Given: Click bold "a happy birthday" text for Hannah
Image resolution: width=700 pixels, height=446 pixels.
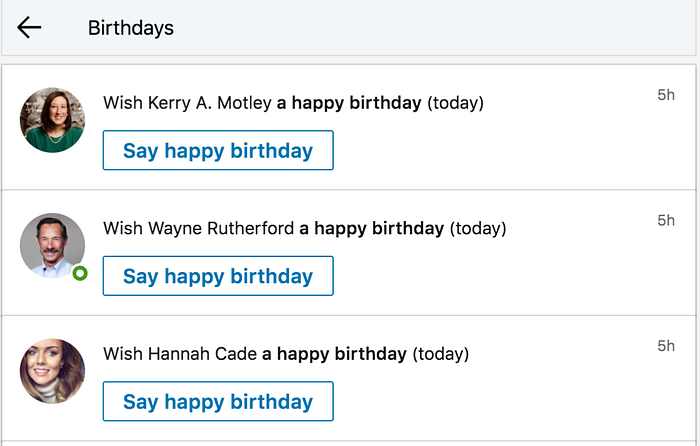Looking at the screenshot, I should (x=334, y=354).
